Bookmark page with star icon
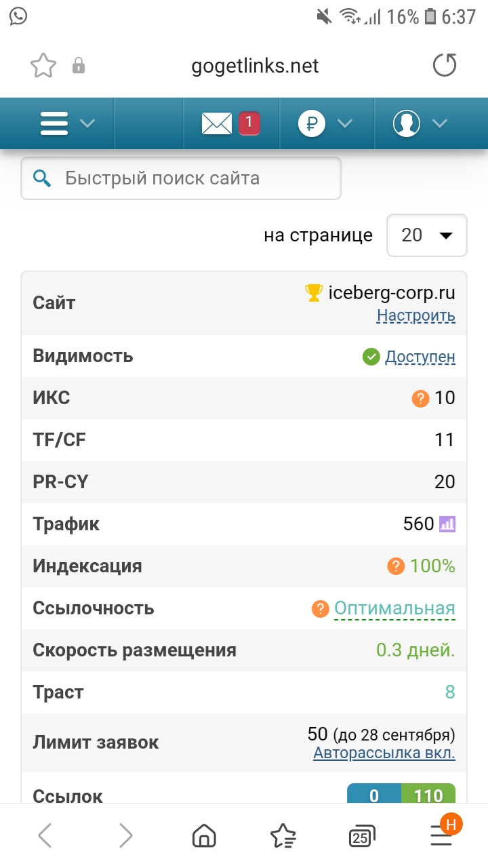 click(43, 66)
